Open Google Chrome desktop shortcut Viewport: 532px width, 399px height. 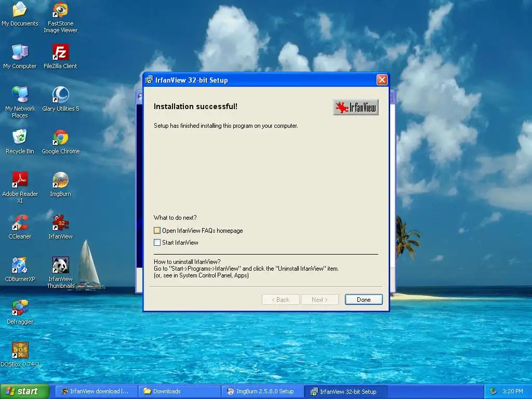click(60, 141)
